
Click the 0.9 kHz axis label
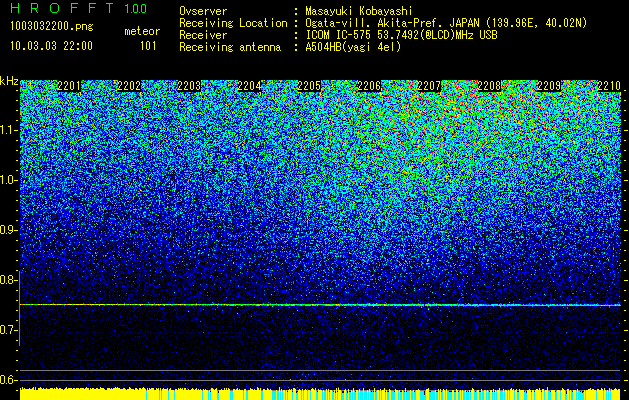(x=8, y=230)
